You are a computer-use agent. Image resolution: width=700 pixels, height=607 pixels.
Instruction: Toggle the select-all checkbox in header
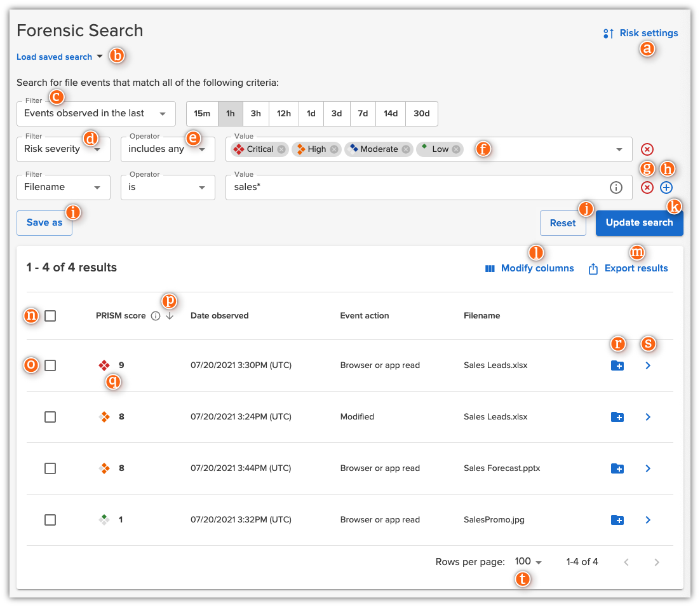tap(50, 316)
